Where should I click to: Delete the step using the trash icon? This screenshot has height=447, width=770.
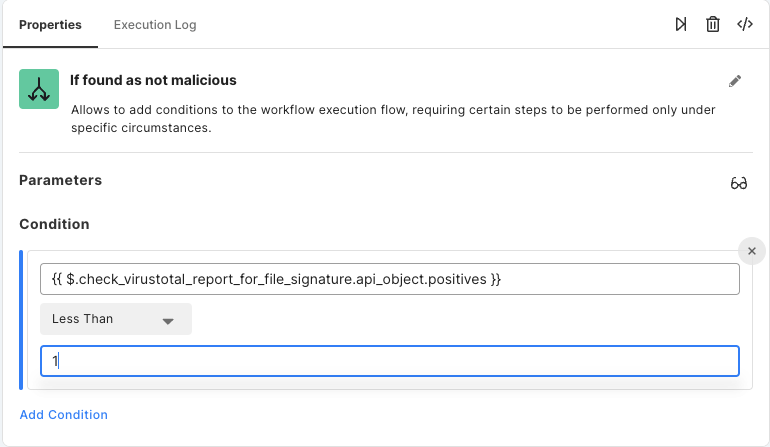pos(713,24)
